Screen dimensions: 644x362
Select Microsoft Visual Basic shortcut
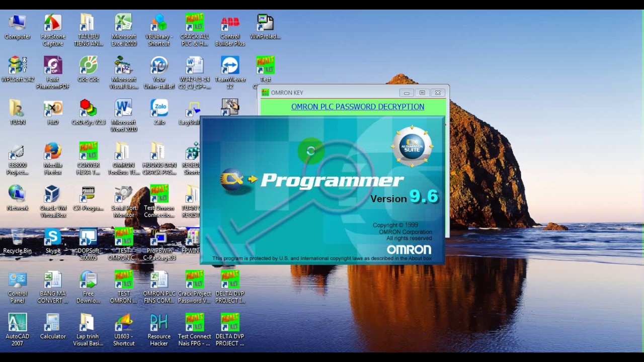tap(124, 73)
